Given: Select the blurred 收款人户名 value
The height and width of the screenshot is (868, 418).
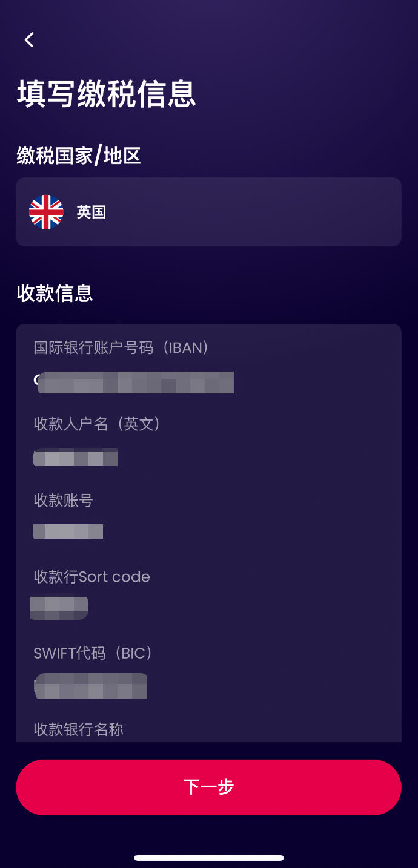Looking at the screenshot, I should coord(75,457).
